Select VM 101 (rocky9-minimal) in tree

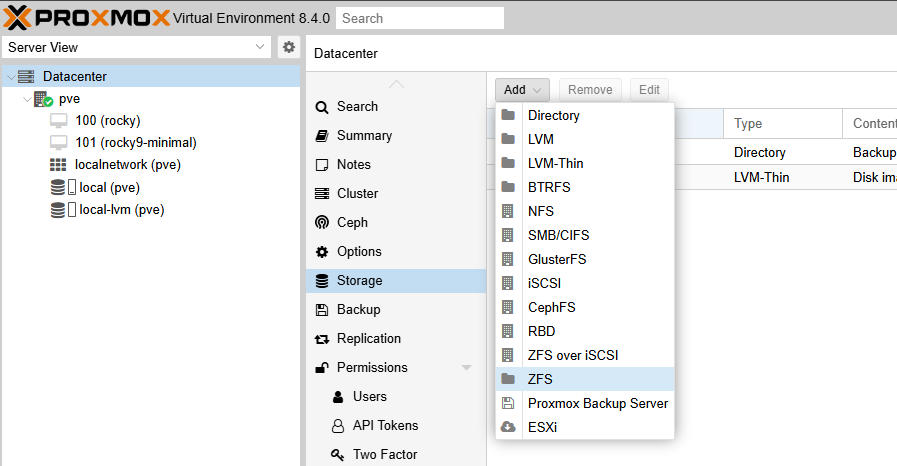click(x=135, y=142)
